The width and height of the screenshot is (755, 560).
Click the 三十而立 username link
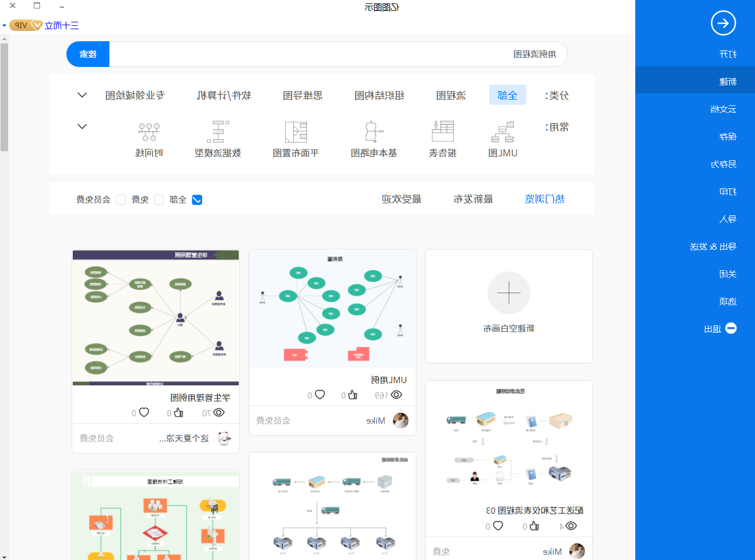[62, 26]
